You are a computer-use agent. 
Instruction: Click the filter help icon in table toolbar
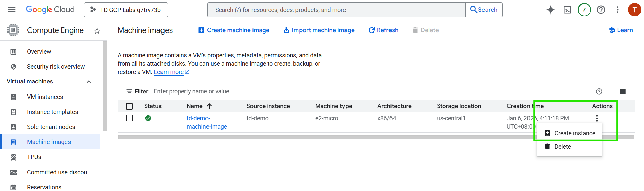(x=599, y=91)
